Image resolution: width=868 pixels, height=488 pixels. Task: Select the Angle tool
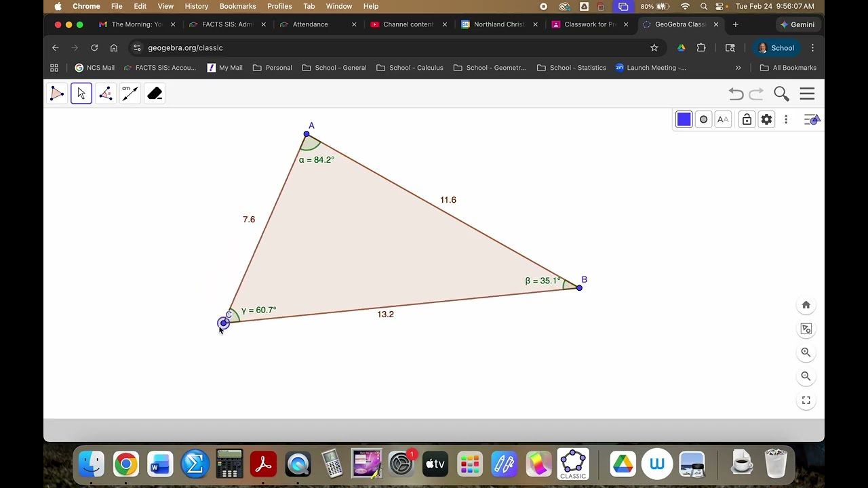[106, 94]
